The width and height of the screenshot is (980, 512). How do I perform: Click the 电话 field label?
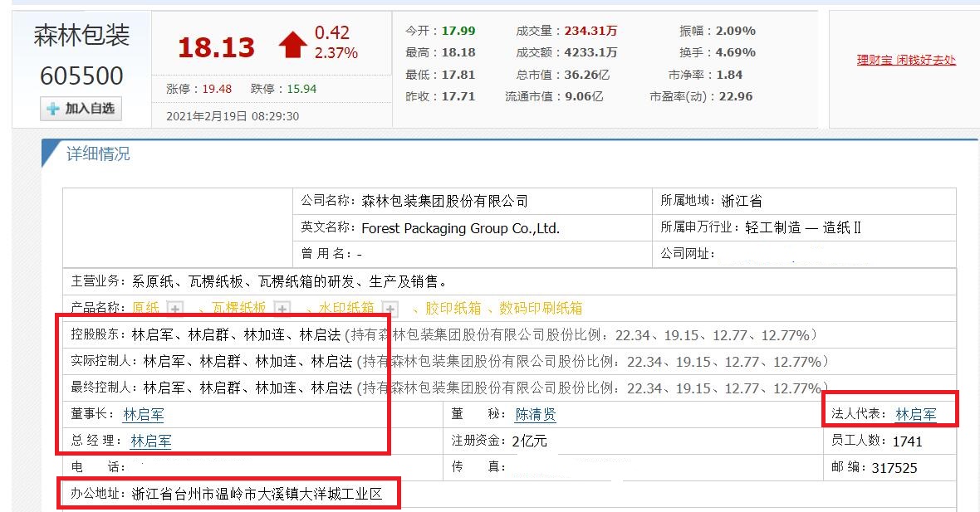[98, 467]
